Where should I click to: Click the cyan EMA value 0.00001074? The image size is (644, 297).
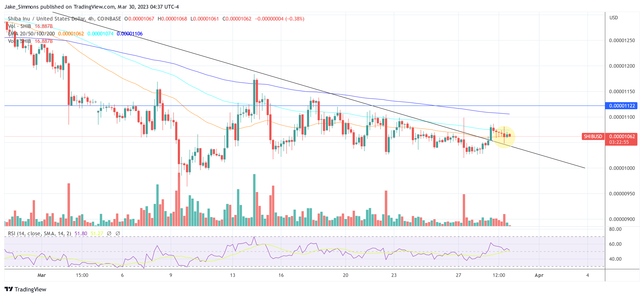tap(100, 34)
